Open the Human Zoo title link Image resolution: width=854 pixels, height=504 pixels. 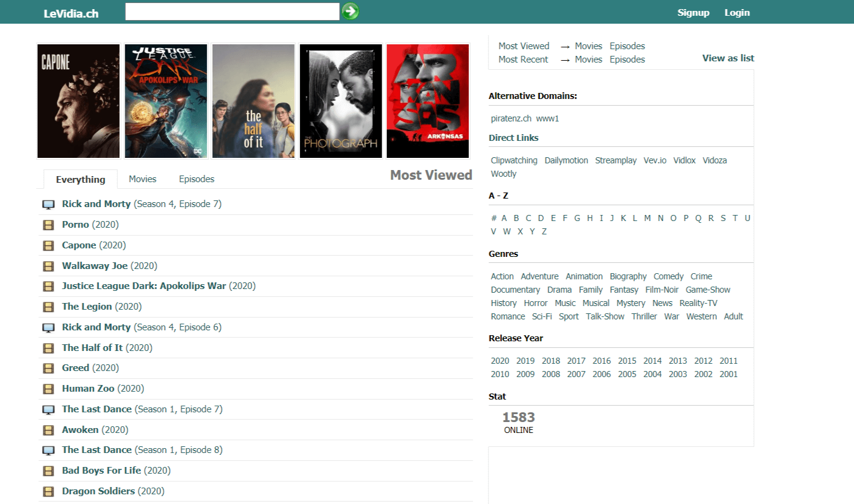88,389
